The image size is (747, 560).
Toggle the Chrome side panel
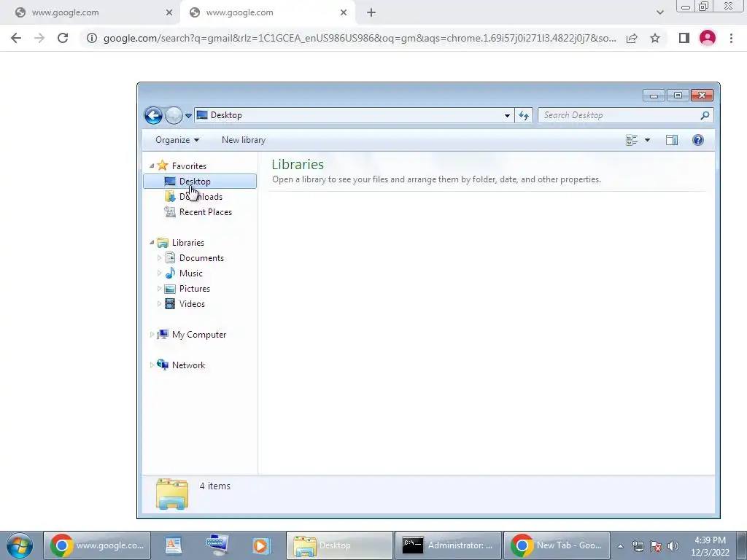click(684, 38)
